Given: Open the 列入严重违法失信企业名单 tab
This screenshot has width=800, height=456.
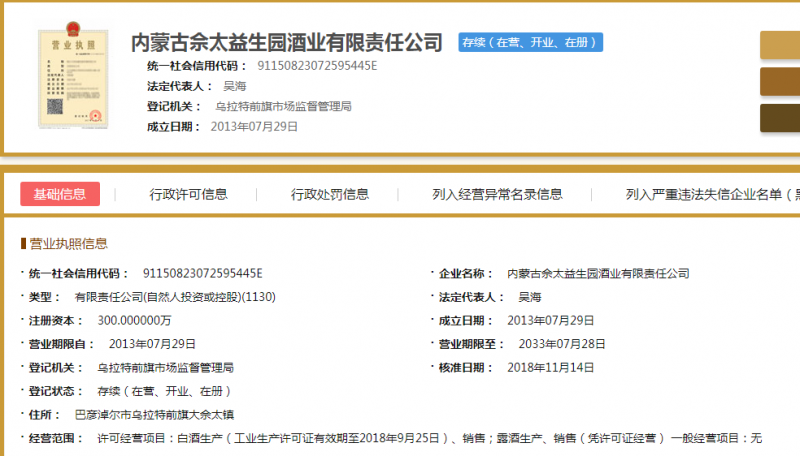Looking at the screenshot, I should tap(713, 194).
